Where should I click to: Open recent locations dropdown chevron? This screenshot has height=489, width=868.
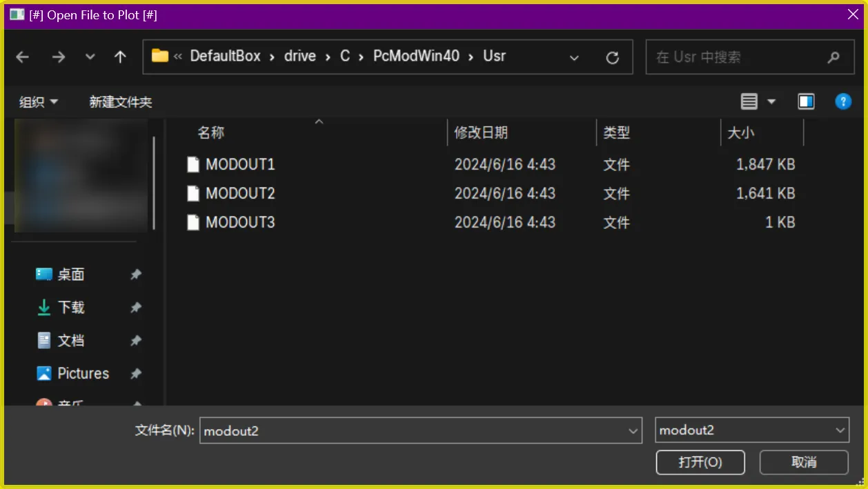point(90,57)
